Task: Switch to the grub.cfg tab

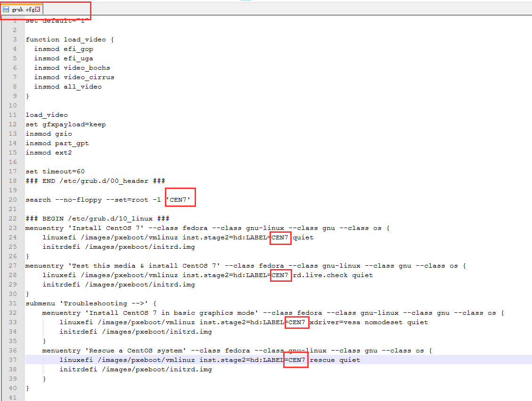Action: 23,9
